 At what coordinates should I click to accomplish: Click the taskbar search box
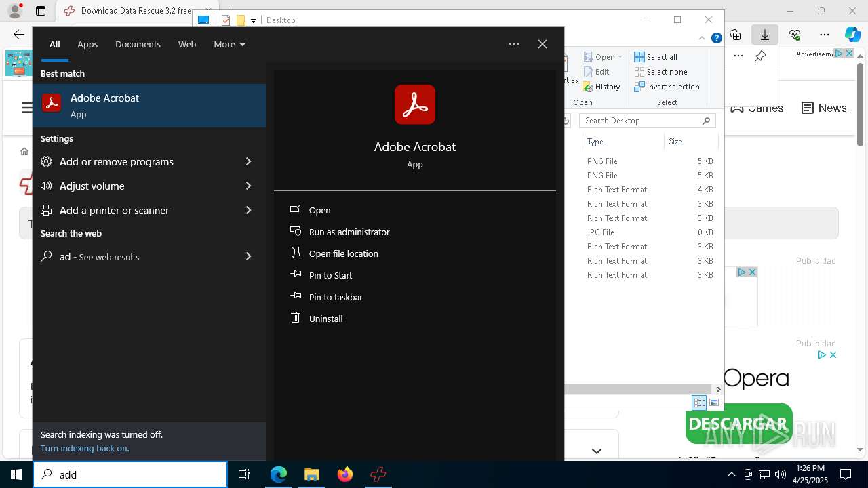click(x=130, y=474)
